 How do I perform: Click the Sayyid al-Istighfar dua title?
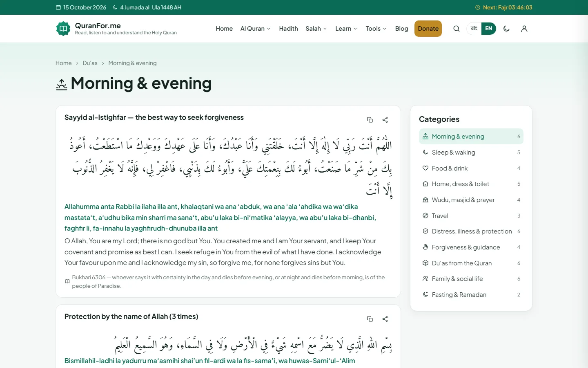click(154, 117)
